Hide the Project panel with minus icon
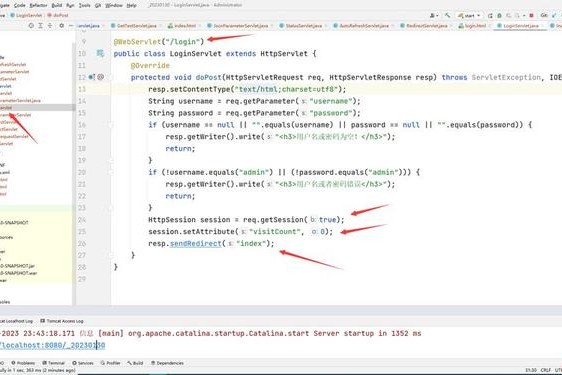562x375 pixels. (x=71, y=26)
